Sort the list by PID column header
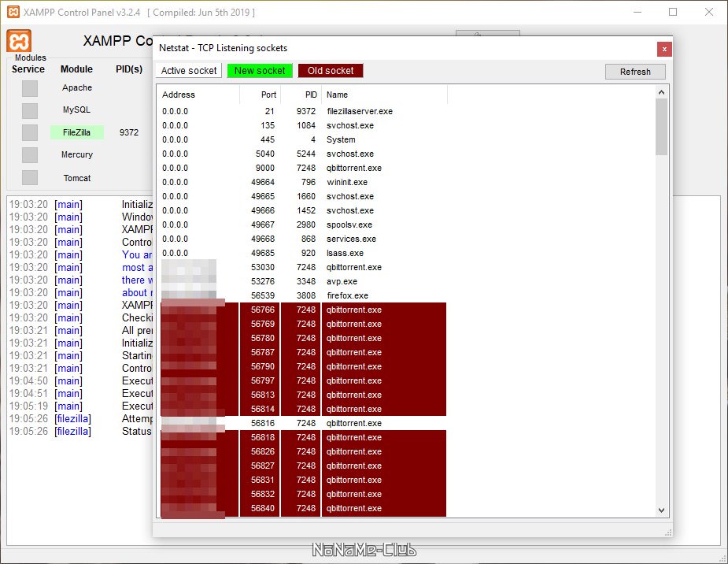728x564 pixels. 301,95
